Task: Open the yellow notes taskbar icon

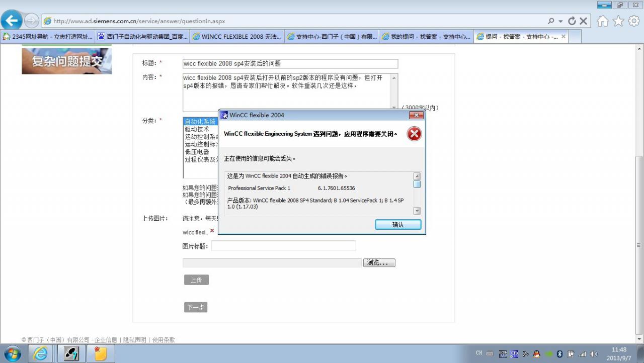Action: point(101,354)
